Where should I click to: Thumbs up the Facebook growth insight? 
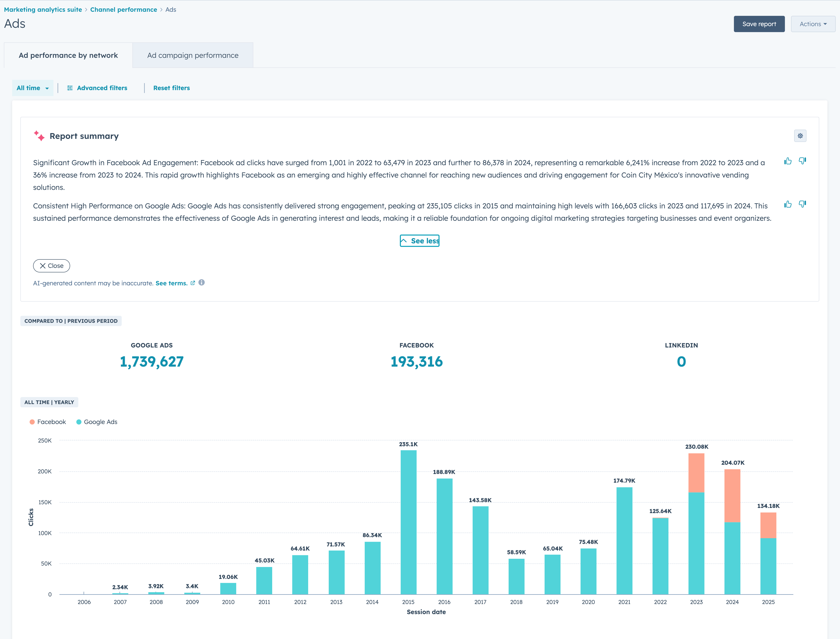pos(788,161)
